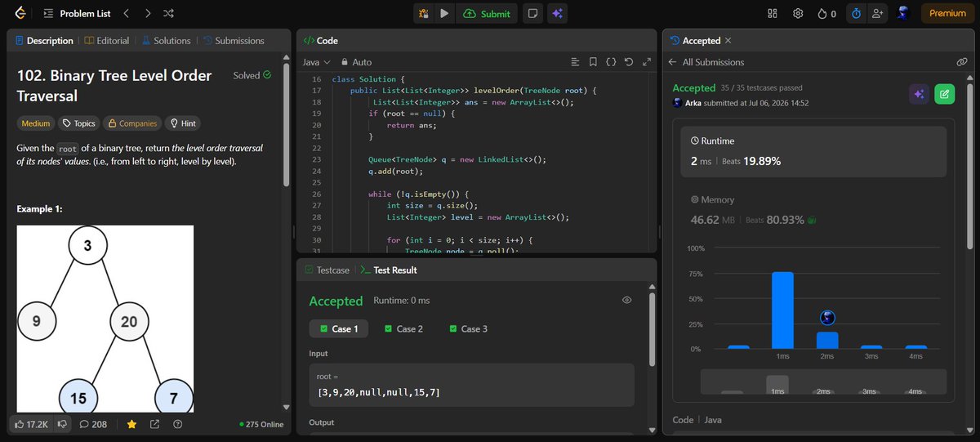Select Case 3 result
The width and height of the screenshot is (980, 442).
point(468,328)
